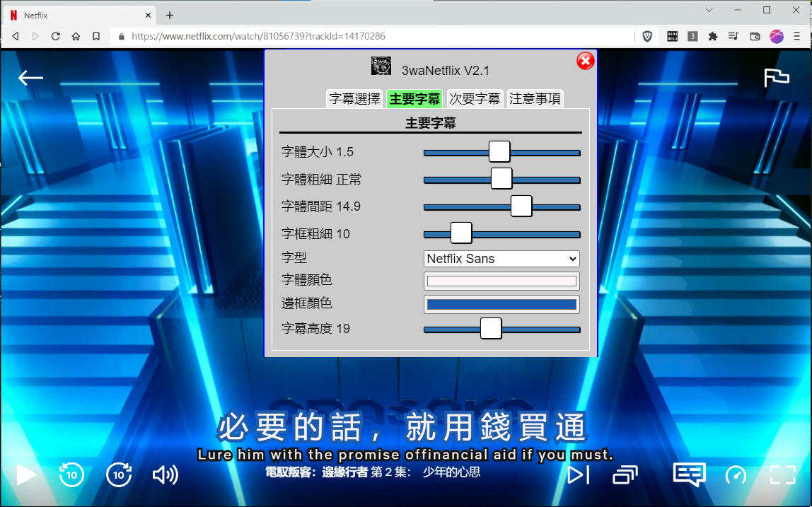Open the 邊框顏色 blue color picker
812x507 pixels.
click(x=501, y=304)
